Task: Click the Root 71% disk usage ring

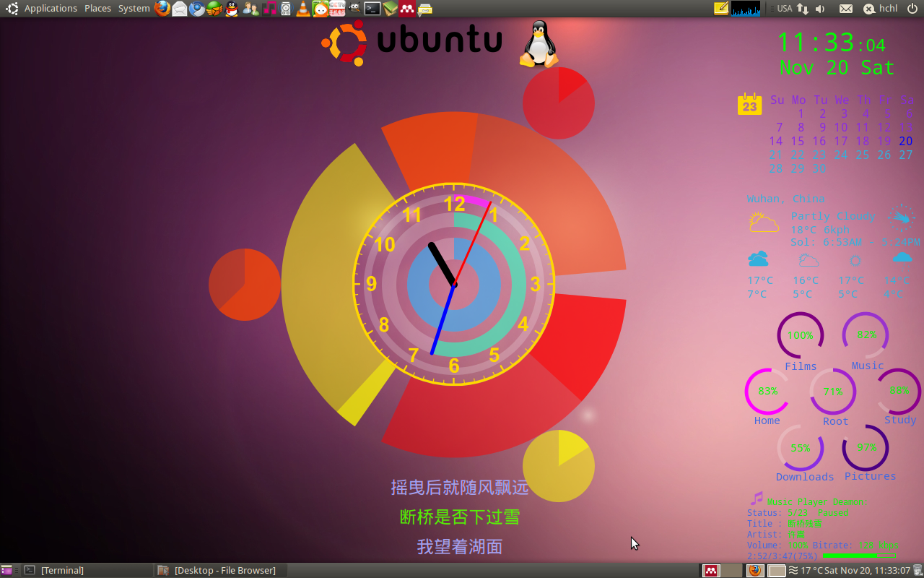Action: point(833,392)
